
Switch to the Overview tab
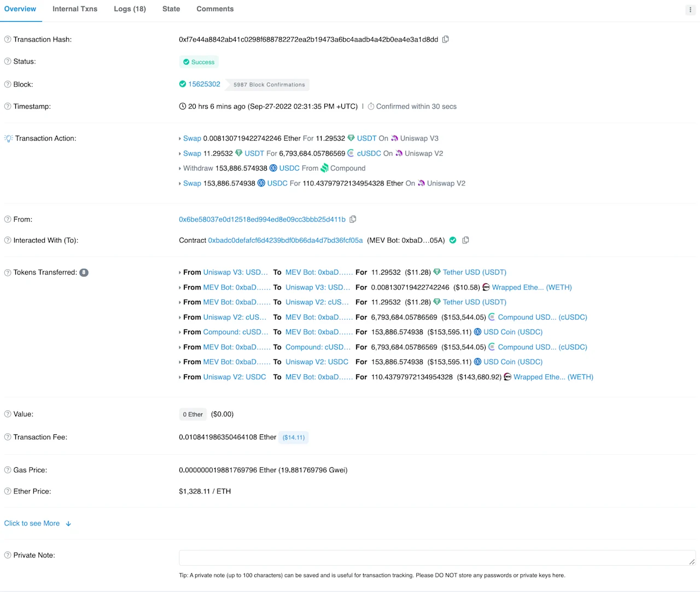pyautogui.click(x=20, y=9)
